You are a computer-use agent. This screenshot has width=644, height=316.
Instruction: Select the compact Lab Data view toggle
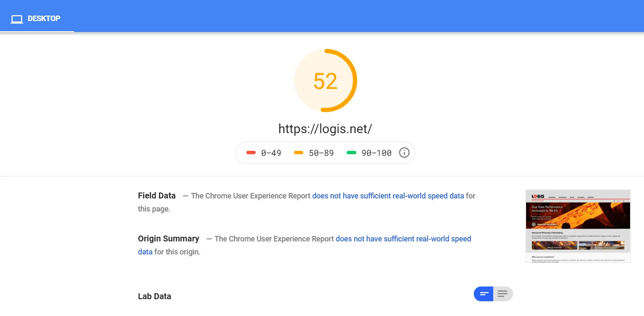pyautogui.click(x=484, y=294)
